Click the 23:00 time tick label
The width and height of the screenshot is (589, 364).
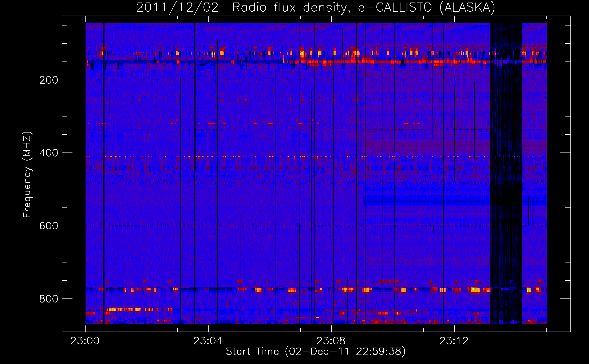[x=85, y=341]
